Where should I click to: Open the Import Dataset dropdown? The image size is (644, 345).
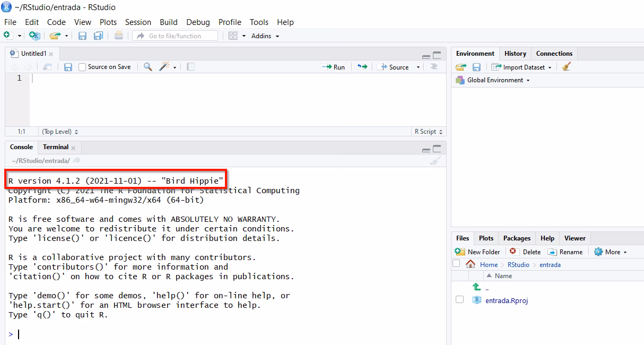tap(521, 67)
